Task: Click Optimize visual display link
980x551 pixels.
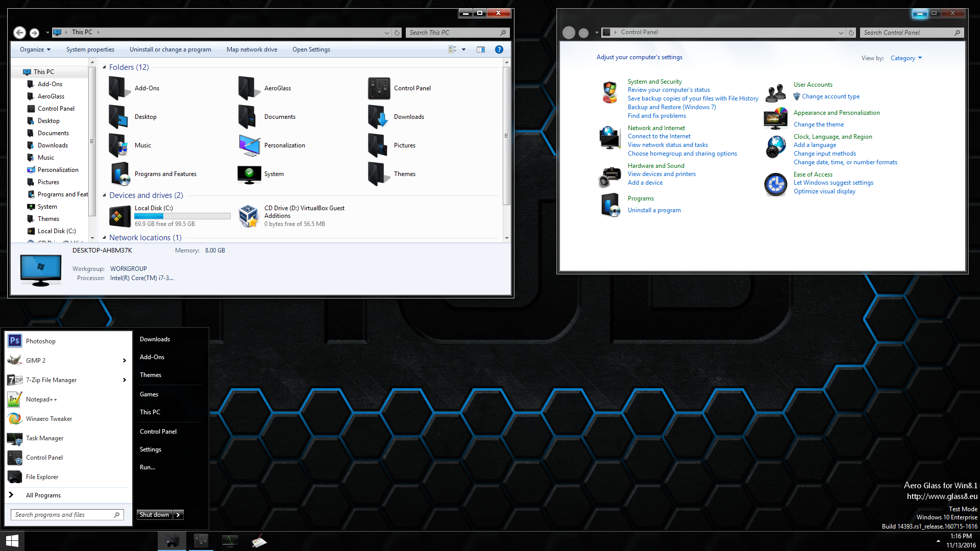Action: (x=824, y=191)
